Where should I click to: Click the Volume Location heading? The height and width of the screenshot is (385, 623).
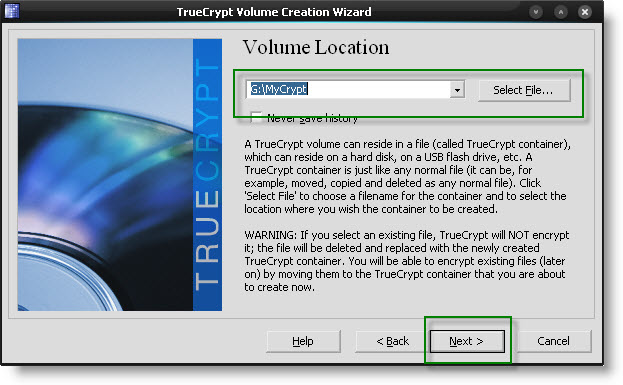(316, 47)
